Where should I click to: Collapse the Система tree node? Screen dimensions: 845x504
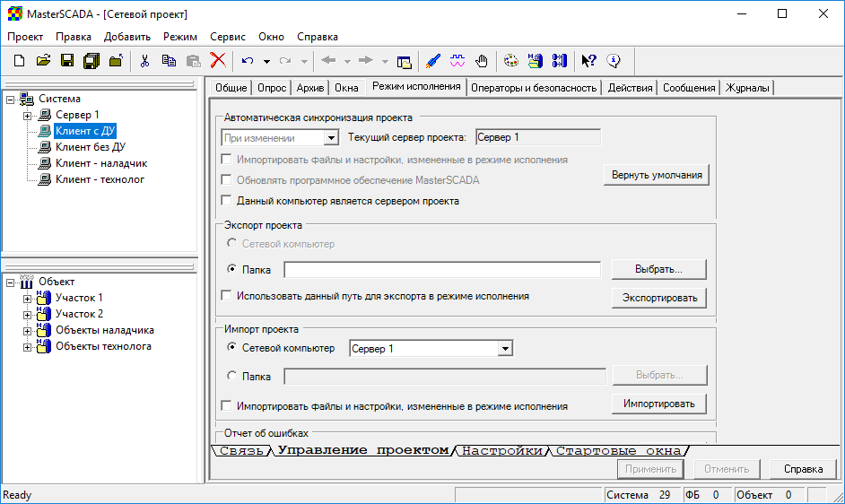(10, 100)
